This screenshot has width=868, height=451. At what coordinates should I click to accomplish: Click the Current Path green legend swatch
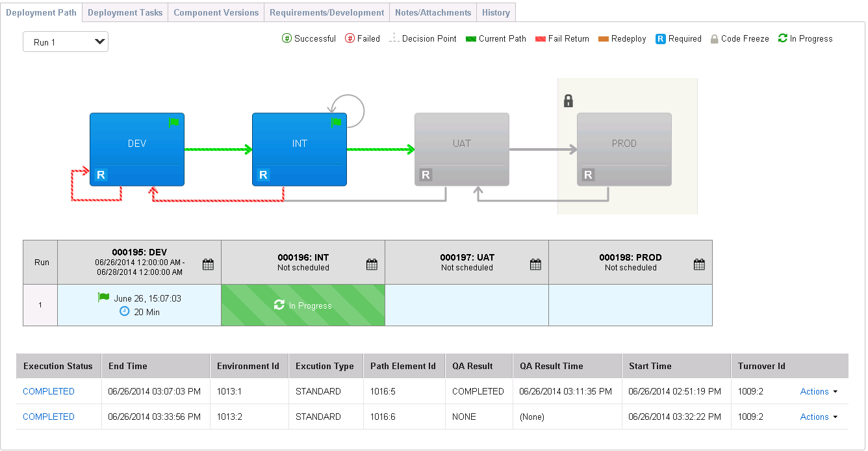pyautogui.click(x=471, y=39)
